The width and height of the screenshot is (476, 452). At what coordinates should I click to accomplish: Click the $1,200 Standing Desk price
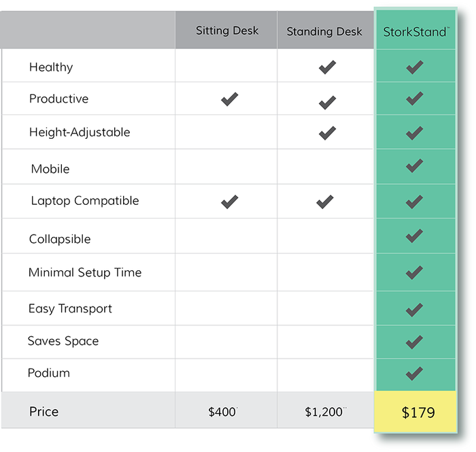point(324,412)
